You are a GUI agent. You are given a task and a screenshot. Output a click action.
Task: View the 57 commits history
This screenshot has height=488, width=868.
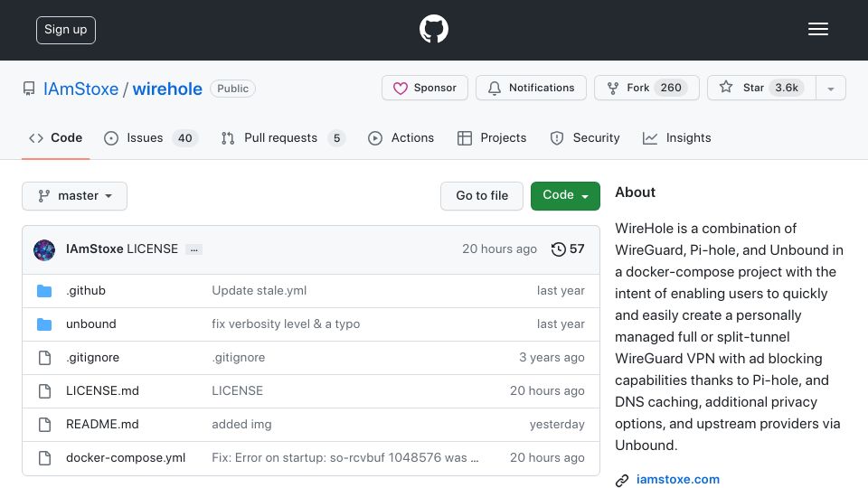pyautogui.click(x=568, y=249)
